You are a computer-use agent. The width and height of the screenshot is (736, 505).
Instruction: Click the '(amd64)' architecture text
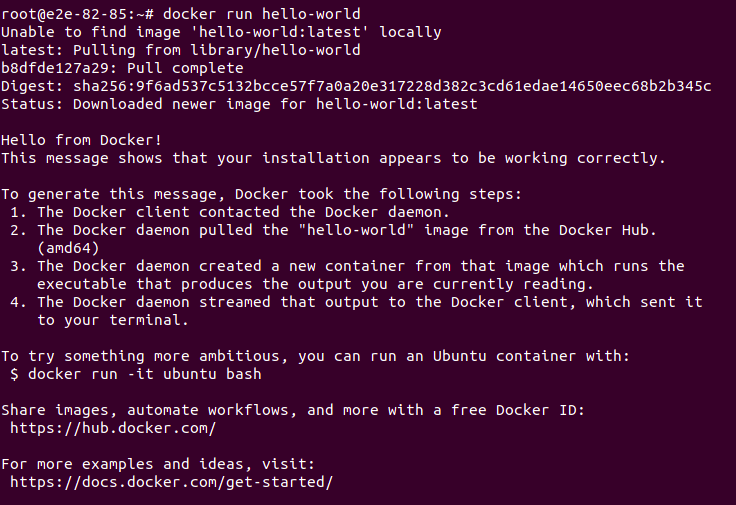[68, 248]
